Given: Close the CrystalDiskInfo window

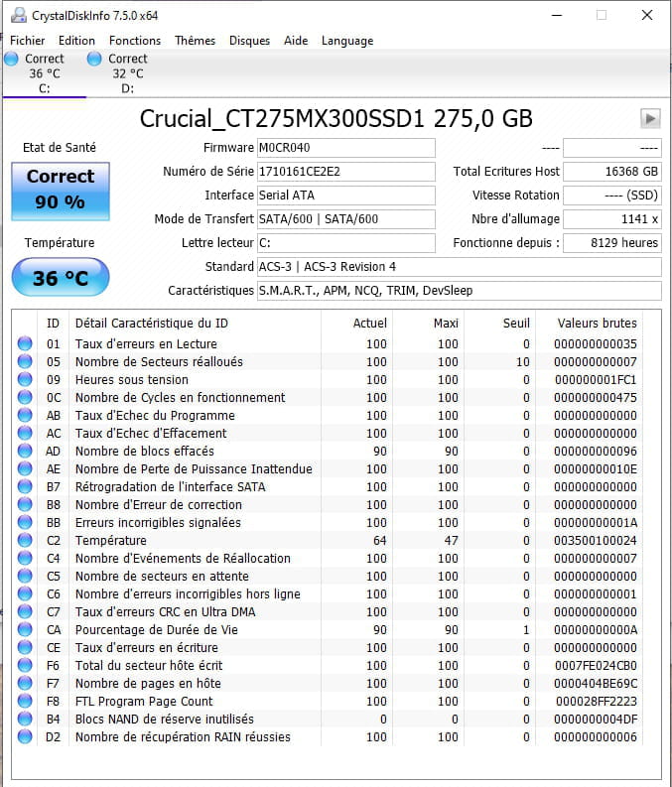Looking at the screenshot, I should pyautogui.click(x=647, y=16).
